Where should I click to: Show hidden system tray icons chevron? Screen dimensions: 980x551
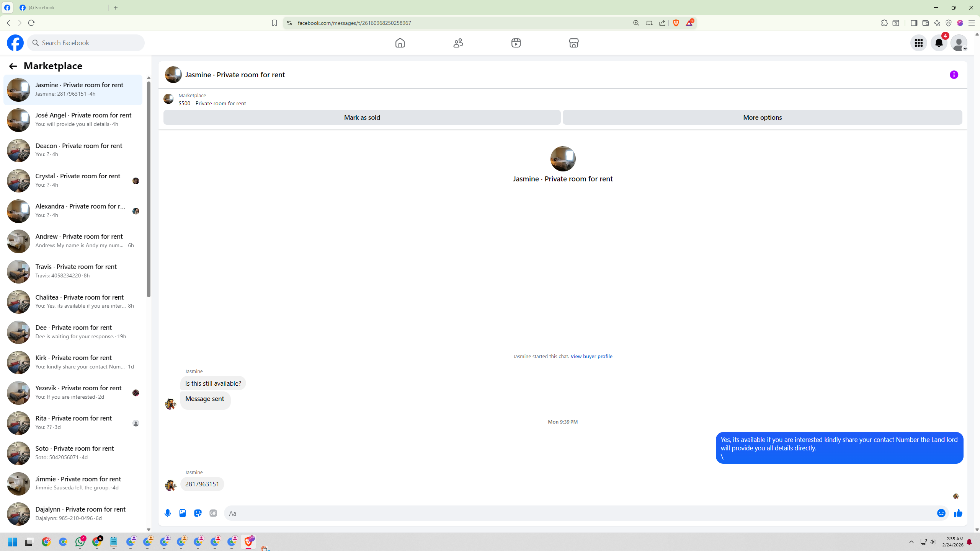click(911, 542)
